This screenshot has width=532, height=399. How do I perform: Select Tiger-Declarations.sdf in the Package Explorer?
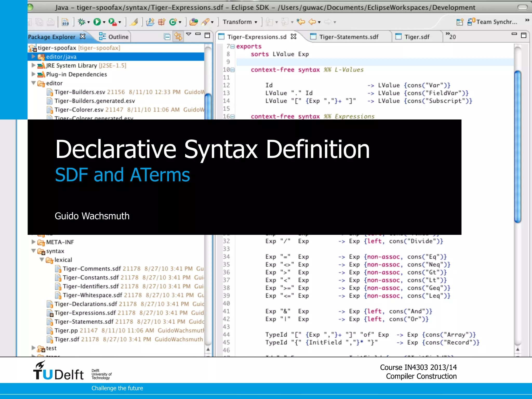coord(86,304)
